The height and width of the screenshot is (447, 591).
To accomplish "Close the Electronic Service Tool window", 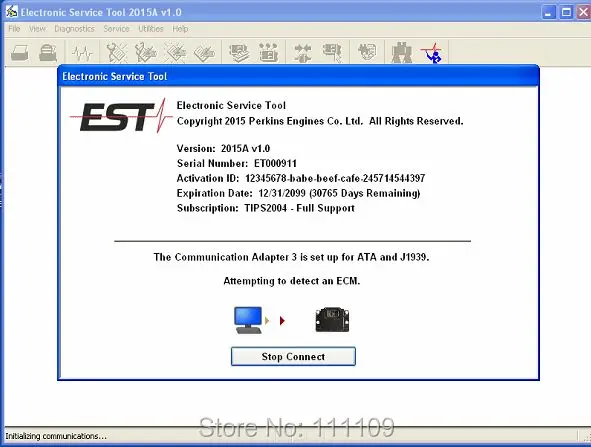I will [583, 12].
